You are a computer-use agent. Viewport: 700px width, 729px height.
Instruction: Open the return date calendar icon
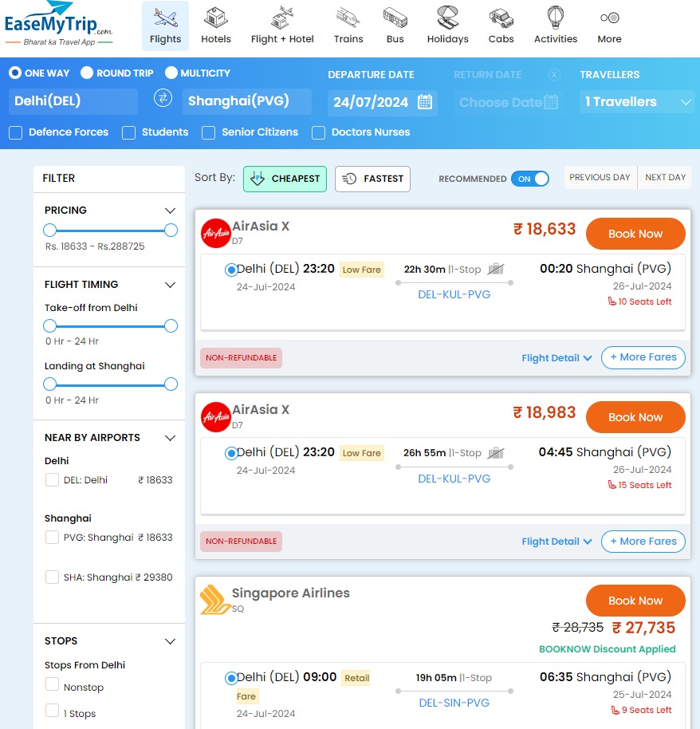pos(551,101)
